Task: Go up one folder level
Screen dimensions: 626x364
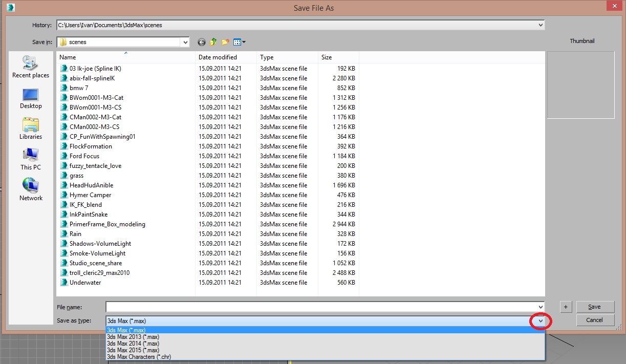Action: point(213,42)
